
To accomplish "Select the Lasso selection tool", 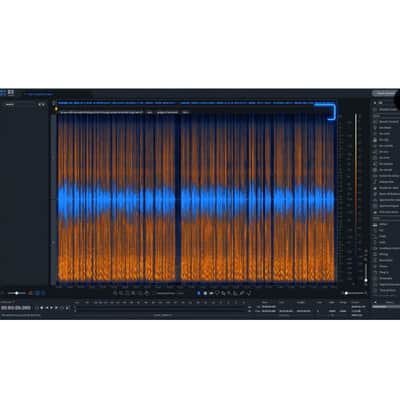I will pyautogui.click(x=217, y=293).
